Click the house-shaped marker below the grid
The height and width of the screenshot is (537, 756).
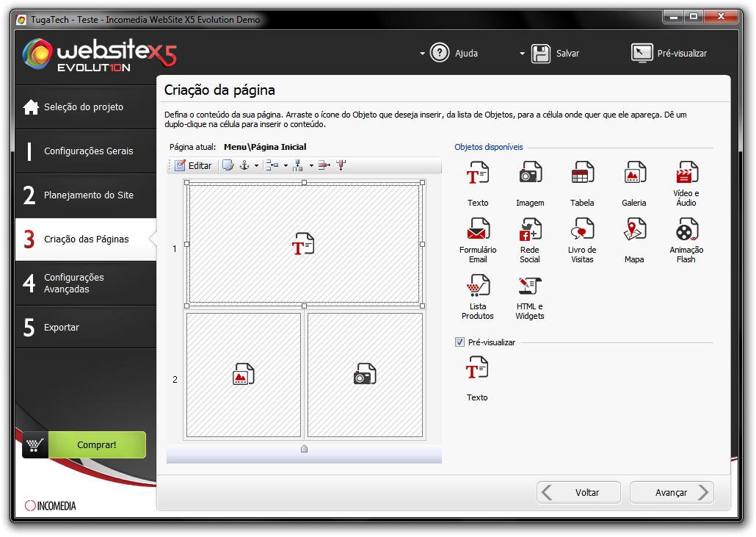coord(304,449)
